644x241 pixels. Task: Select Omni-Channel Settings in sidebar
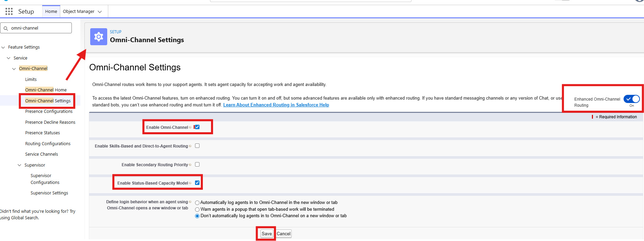(48, 101)
